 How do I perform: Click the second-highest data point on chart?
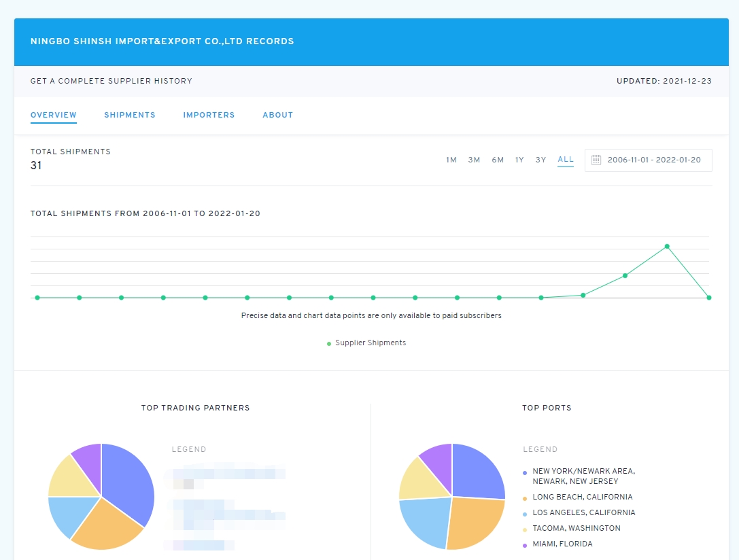[x=625, y=275]
